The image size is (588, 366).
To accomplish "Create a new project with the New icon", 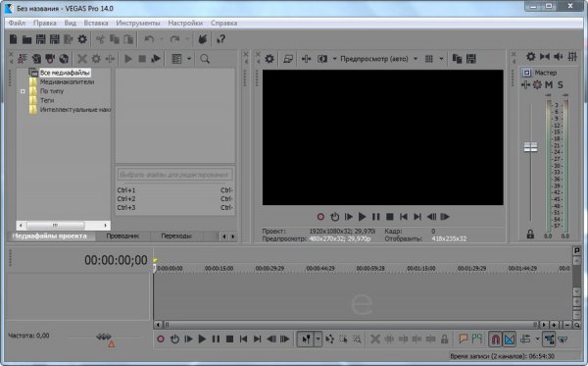I will [13, 39].
